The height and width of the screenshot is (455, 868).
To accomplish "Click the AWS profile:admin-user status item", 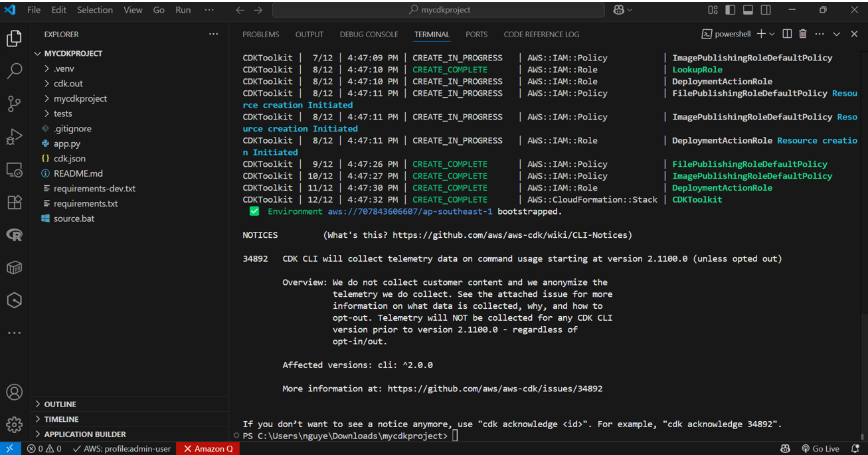I will 122,448.
